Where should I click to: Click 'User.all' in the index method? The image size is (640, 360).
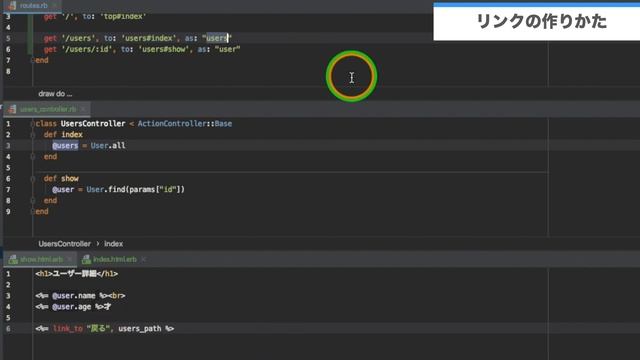108,146
